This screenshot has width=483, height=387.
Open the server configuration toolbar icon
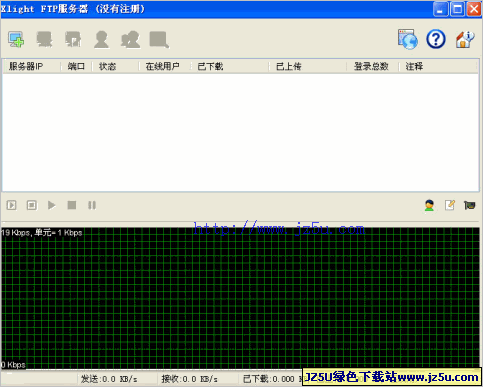pos(73,39)
